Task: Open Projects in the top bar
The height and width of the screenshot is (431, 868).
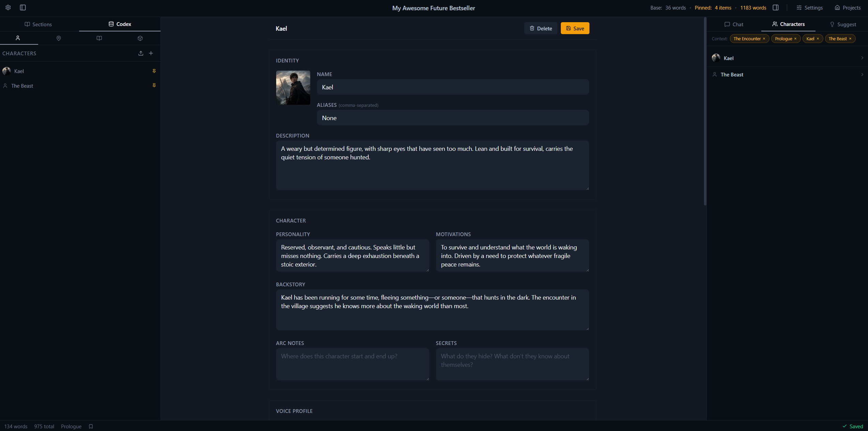Action: click(848, 8)
